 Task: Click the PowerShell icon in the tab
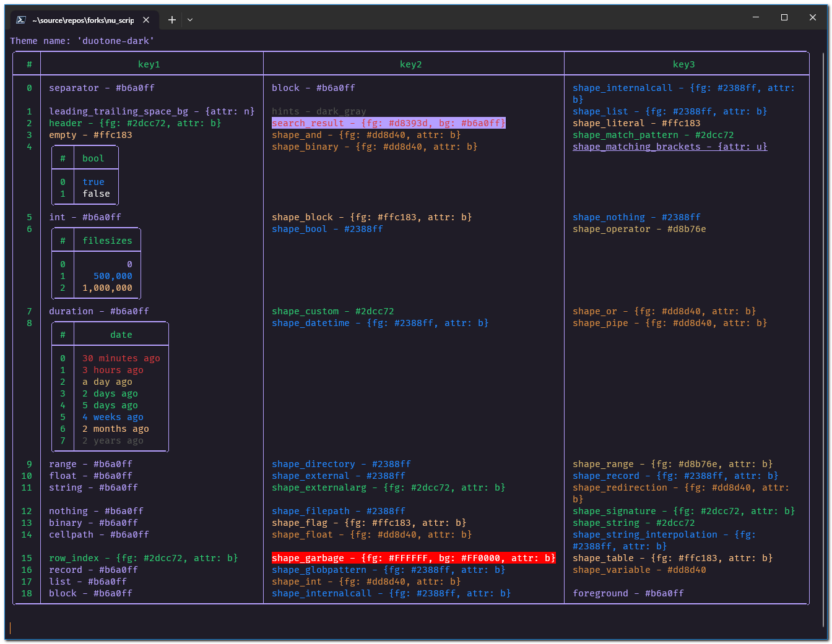pos(20,20)
